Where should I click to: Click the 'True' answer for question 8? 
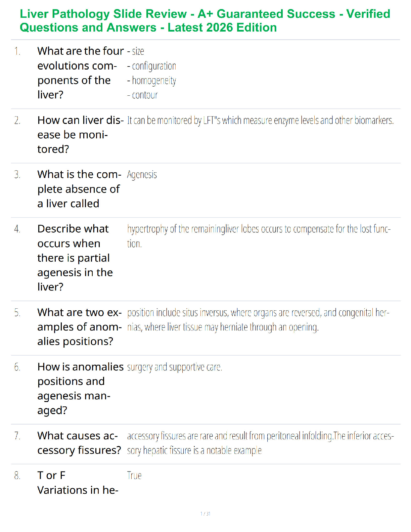coord(134,475)
